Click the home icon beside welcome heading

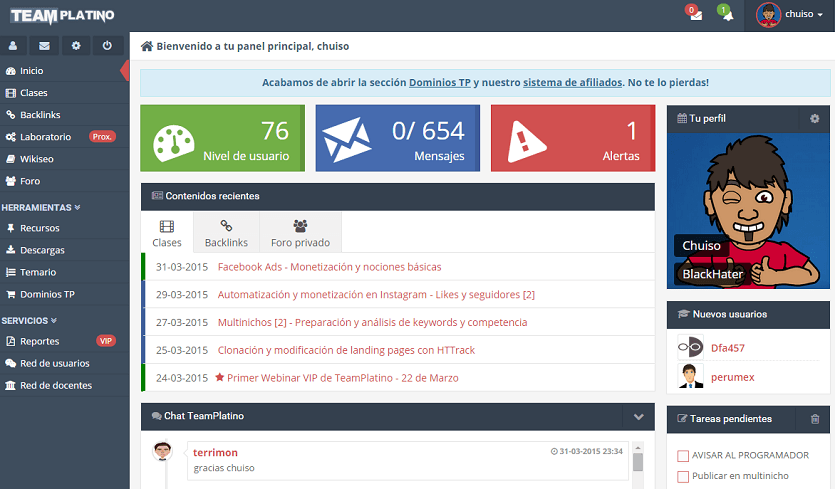click(x=146, y=46)
